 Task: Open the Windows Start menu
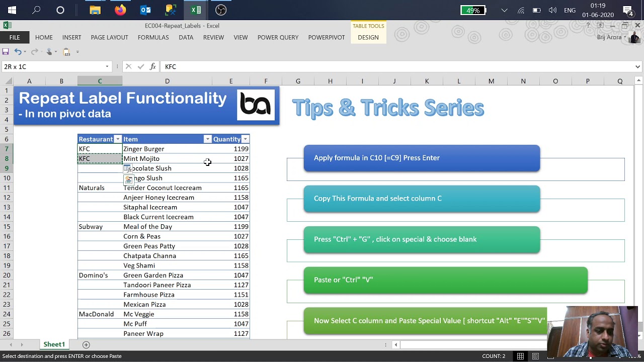(x=12, y=10)
